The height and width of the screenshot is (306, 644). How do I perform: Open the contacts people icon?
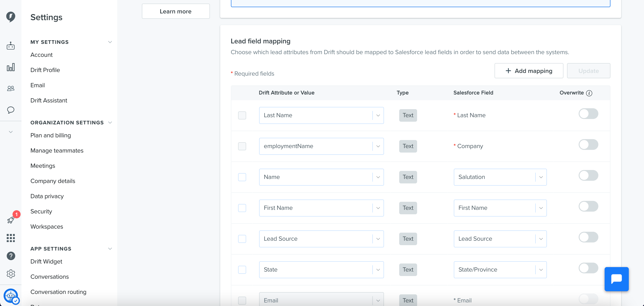11,88
